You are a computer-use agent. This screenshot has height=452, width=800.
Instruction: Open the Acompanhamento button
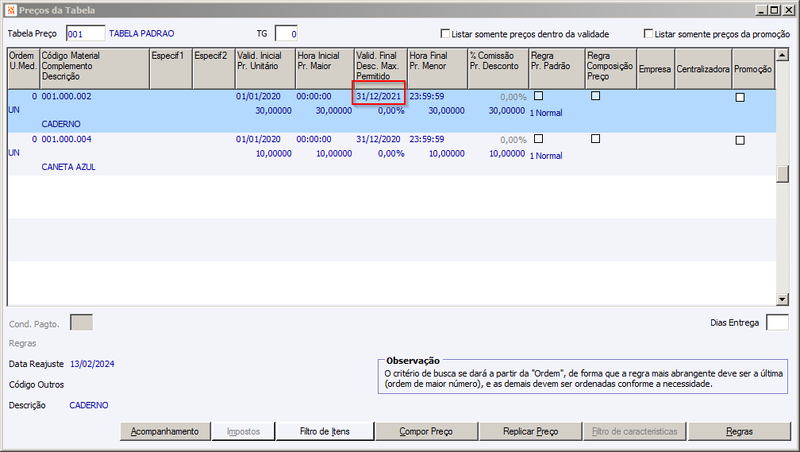point(165,431)
